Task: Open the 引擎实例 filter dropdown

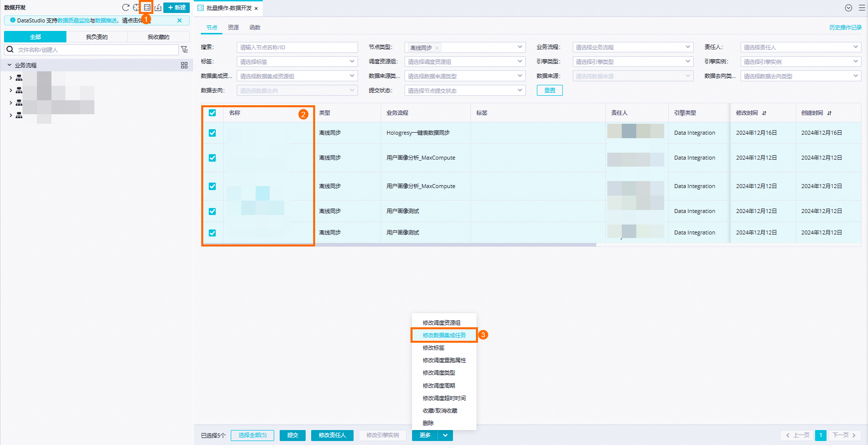Action: [801, 62]
